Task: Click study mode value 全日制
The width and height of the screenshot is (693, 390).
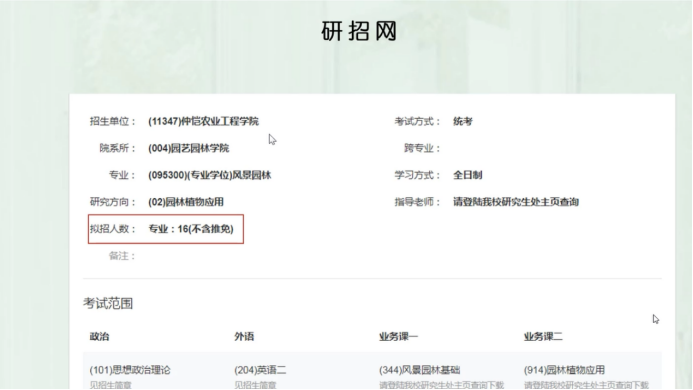Action: 468,175
